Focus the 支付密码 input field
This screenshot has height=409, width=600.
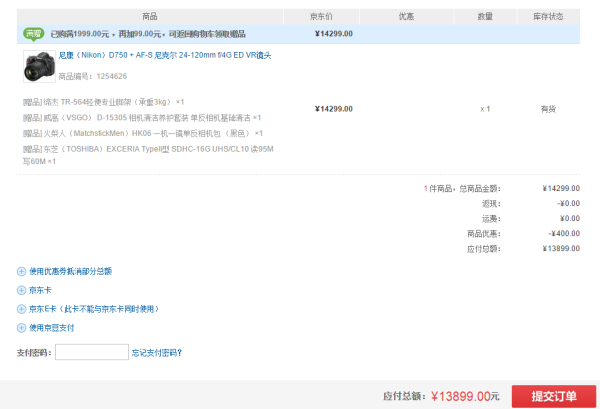pos(92,352)
